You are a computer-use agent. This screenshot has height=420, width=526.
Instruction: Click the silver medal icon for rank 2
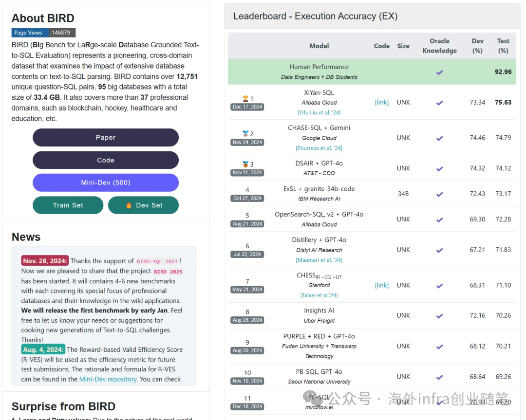[245, 134]
